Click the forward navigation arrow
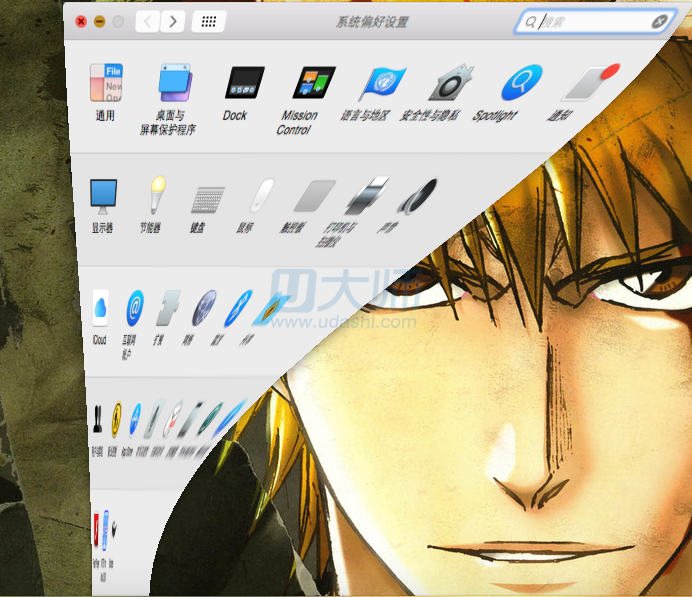This screenshot has width=692, height=597. pos(173,21)
